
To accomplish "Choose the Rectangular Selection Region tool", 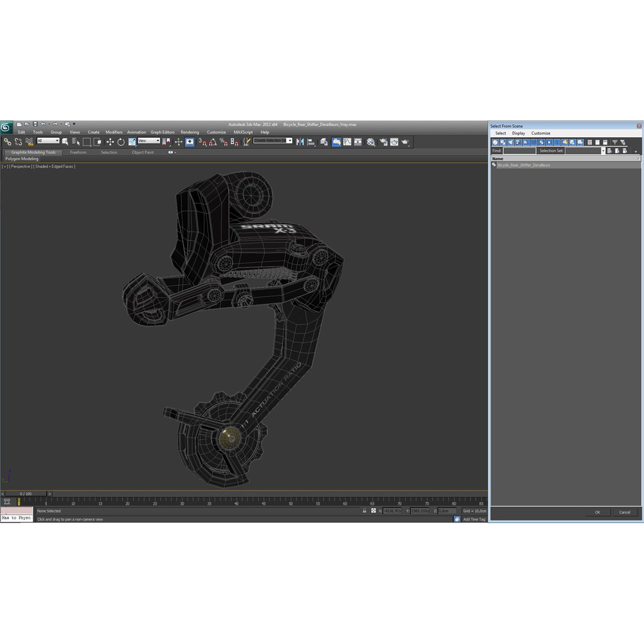I will click(x=86, y=142).
